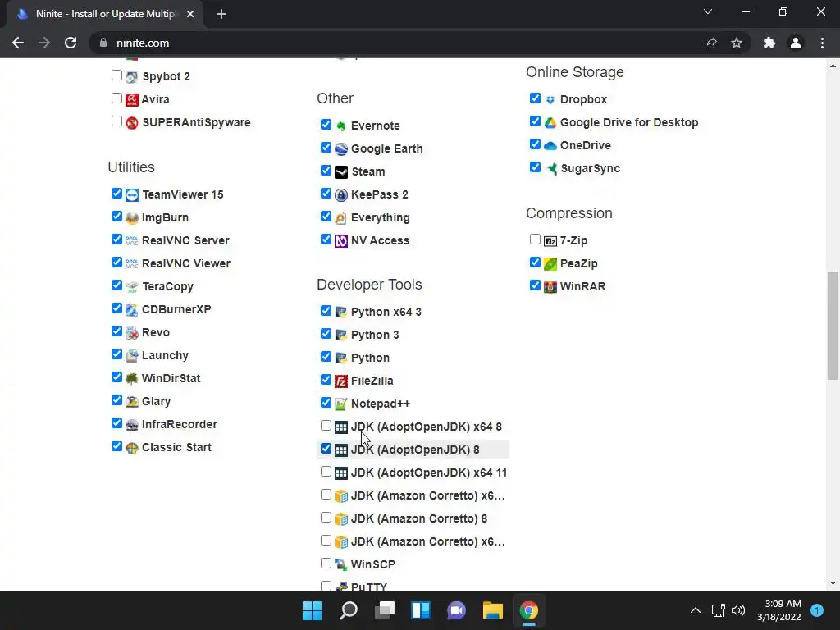Click the PeaZip icon
This screenshot has height=630, width=840.
click(x=550, y=264)
